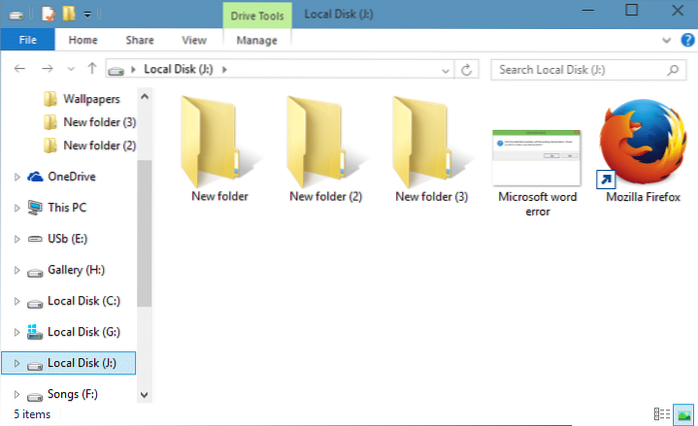Switch to Large icons view button
The image size is (698, 426).
point(684,413)
